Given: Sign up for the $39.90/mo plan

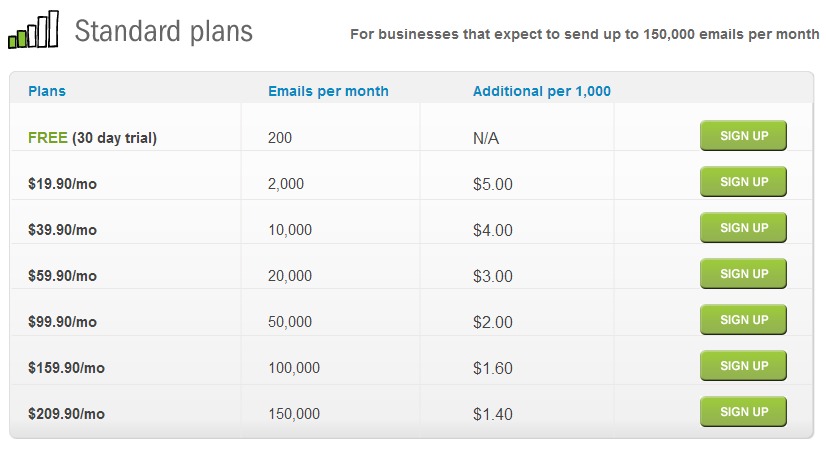Looking at the screenshot, I should 743,228.
